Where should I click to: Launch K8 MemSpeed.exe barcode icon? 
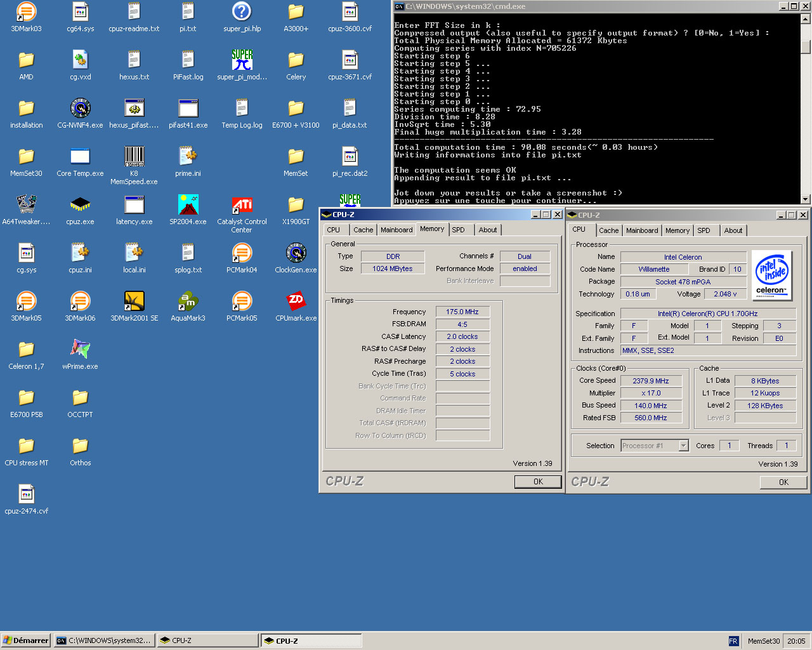[134, 156]
